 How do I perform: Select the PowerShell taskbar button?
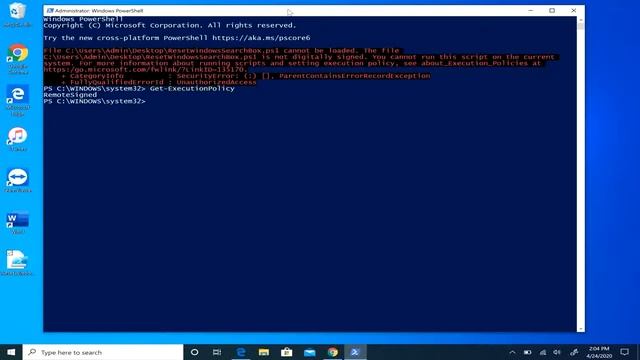355,352
